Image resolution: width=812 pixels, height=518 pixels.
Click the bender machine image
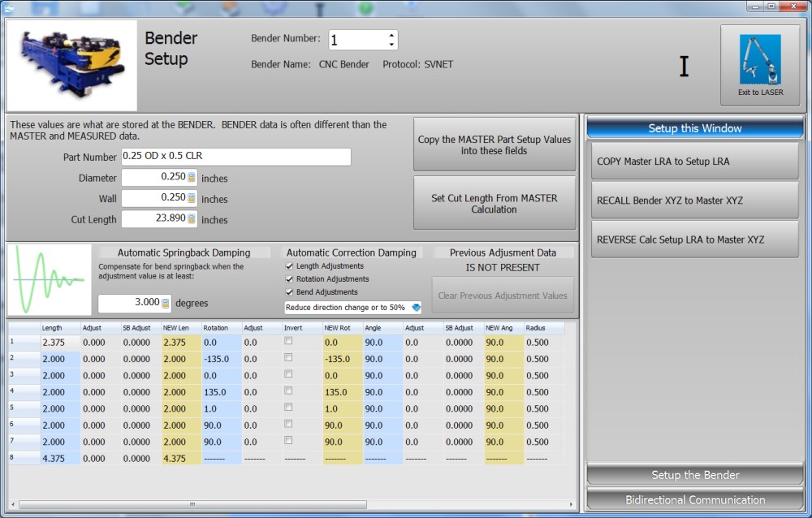(x=72, y=66)
